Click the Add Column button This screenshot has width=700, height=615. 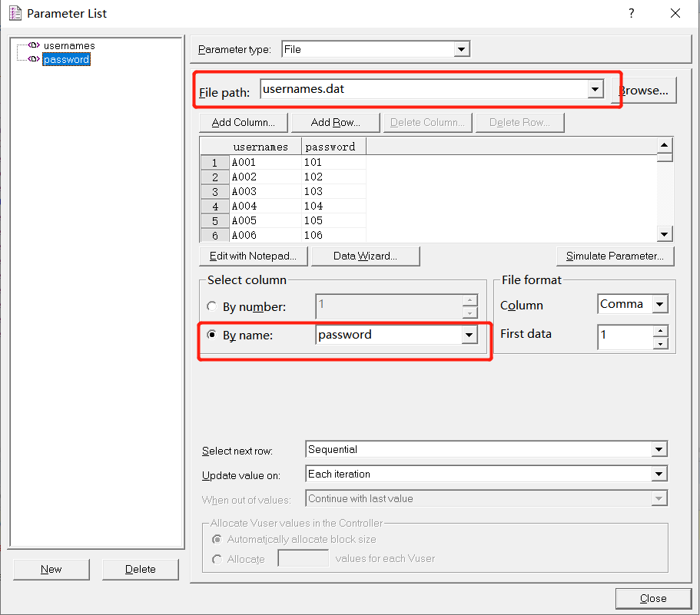click(x=243, y=121)
